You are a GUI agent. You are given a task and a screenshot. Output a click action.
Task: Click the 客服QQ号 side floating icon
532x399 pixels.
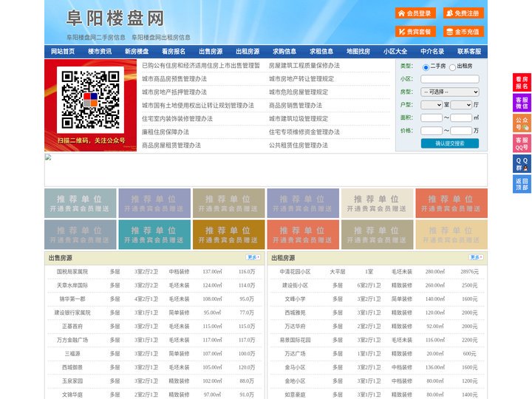(x=522, y=143)
